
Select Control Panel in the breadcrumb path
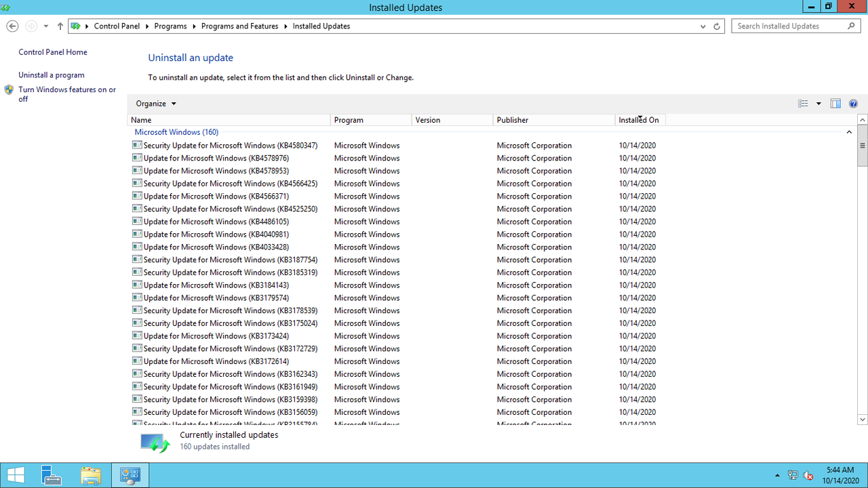tap(117, 26)
